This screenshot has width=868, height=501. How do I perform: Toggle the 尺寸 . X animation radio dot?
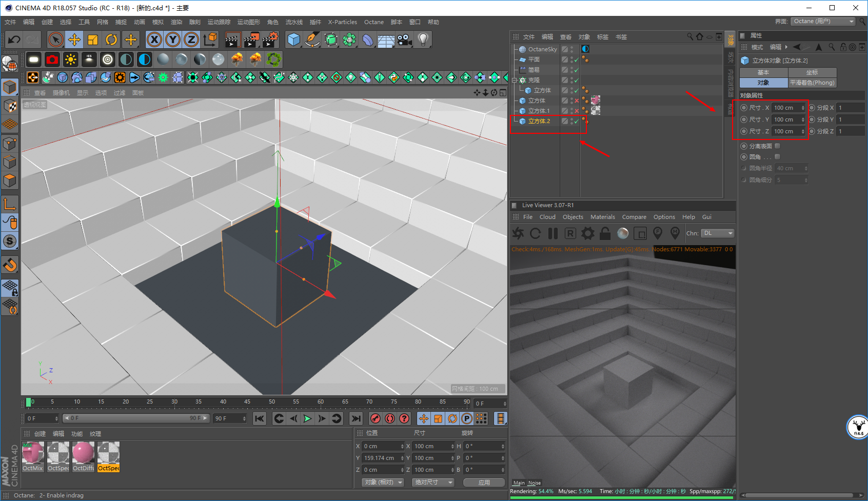click(744, 108)
